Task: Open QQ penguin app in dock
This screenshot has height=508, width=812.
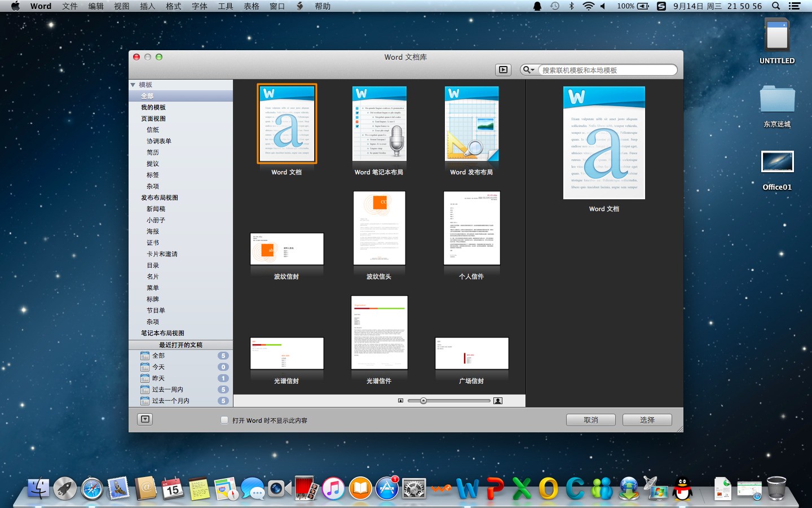Action: click(683, 489)
